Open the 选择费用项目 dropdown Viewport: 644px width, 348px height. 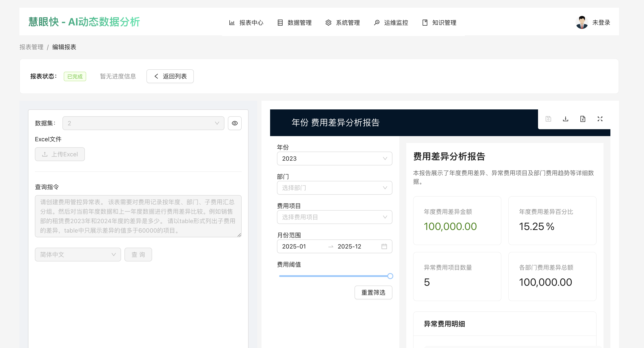click(334, 217)
